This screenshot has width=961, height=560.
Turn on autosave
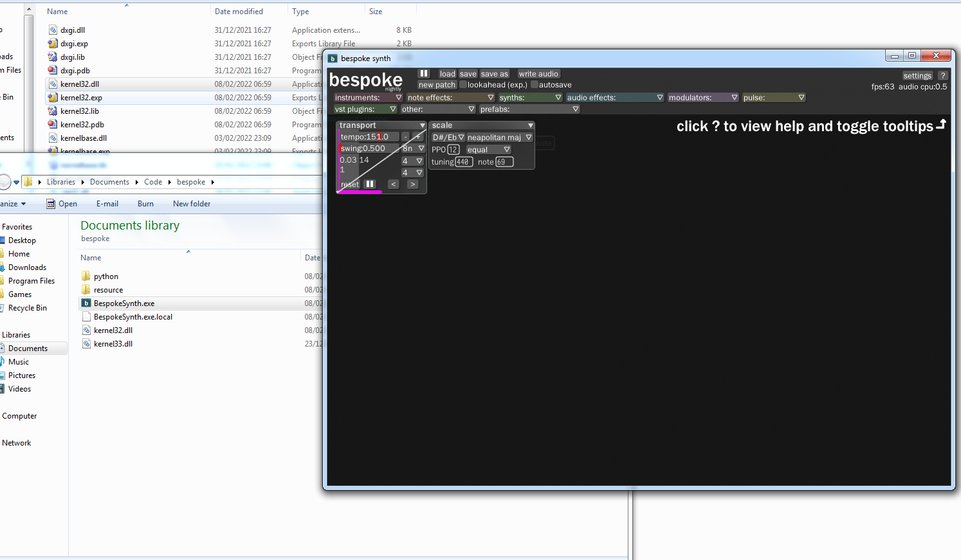pyautogui.click(x=535, y=84)
